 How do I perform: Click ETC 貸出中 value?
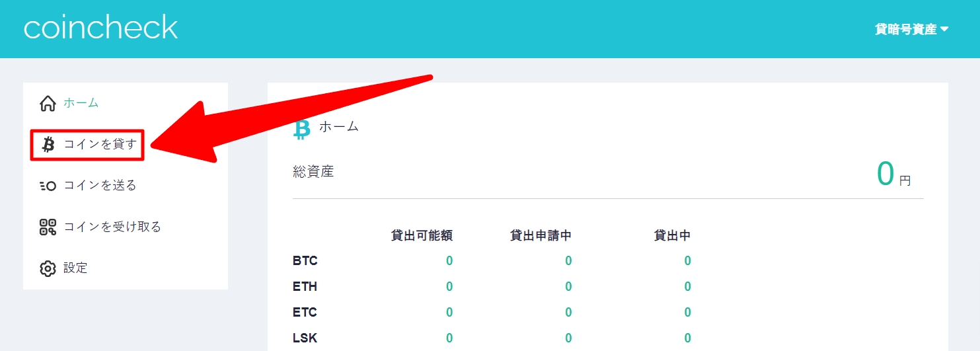coord(687,312)
